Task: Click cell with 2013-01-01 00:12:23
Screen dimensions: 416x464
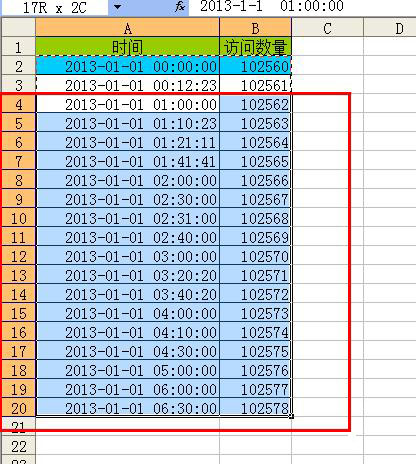Action: (x=127, y=85)
